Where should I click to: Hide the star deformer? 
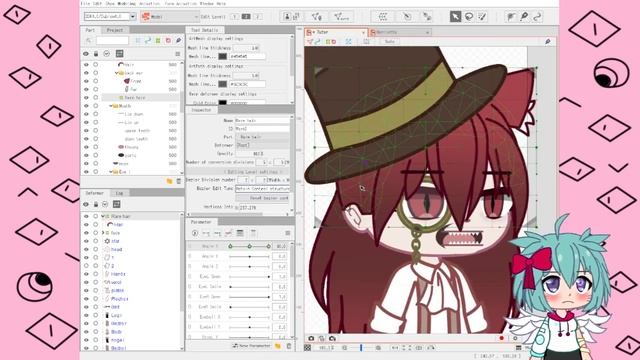(86, 241)
